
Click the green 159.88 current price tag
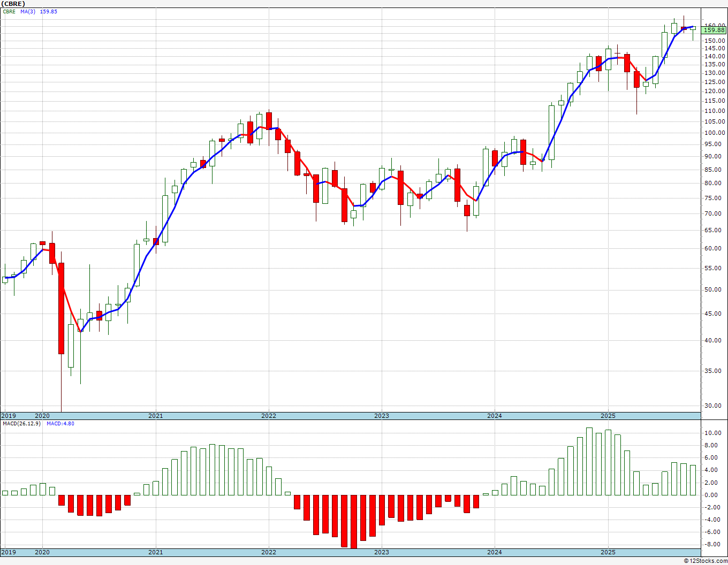(x=714, y=30)
